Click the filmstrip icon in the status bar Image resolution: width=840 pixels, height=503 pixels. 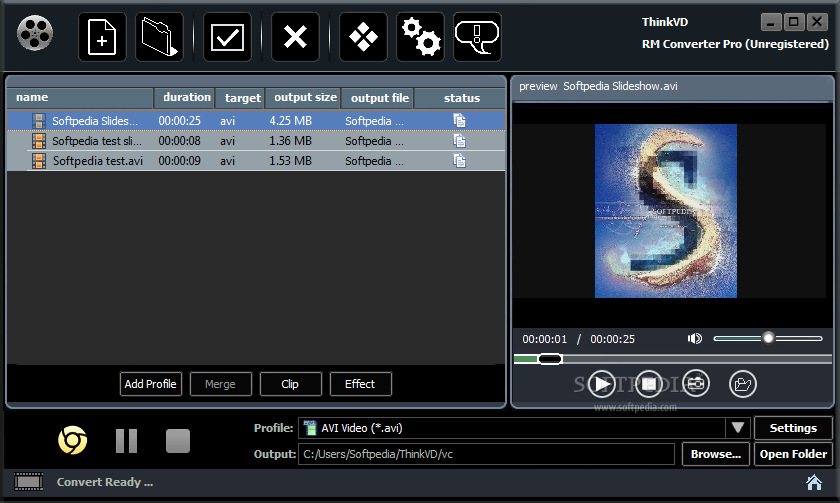tap(28, 482)
